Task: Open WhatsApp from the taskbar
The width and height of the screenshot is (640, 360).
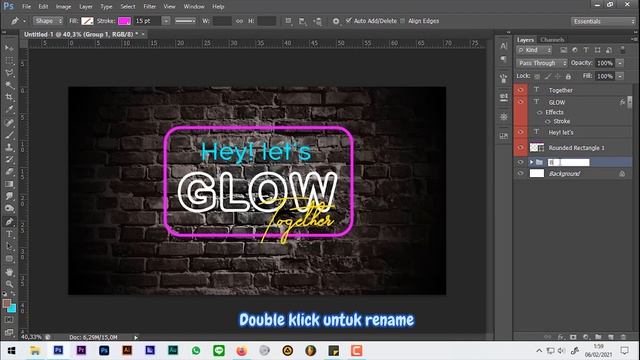Action: tap(196, 351)
